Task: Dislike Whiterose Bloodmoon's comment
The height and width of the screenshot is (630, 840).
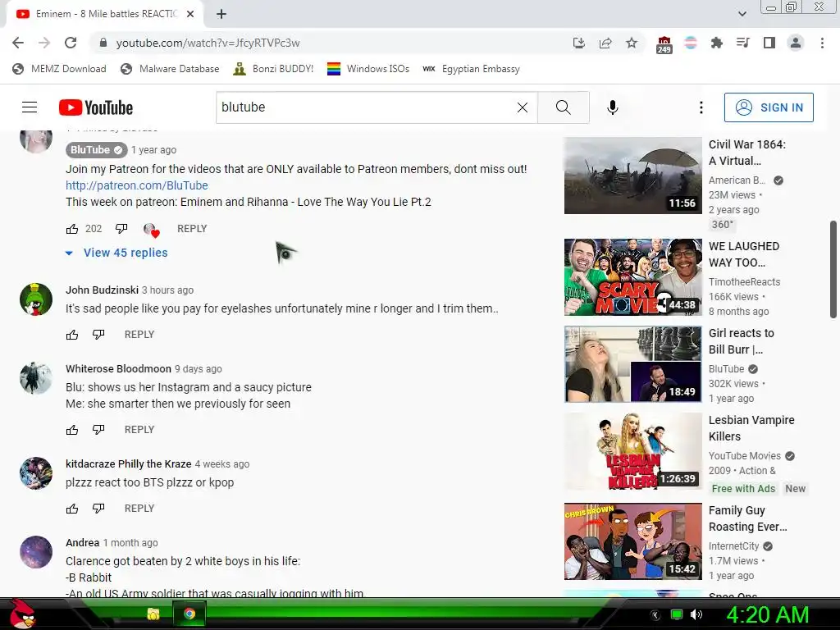Action: coord(98,430)
